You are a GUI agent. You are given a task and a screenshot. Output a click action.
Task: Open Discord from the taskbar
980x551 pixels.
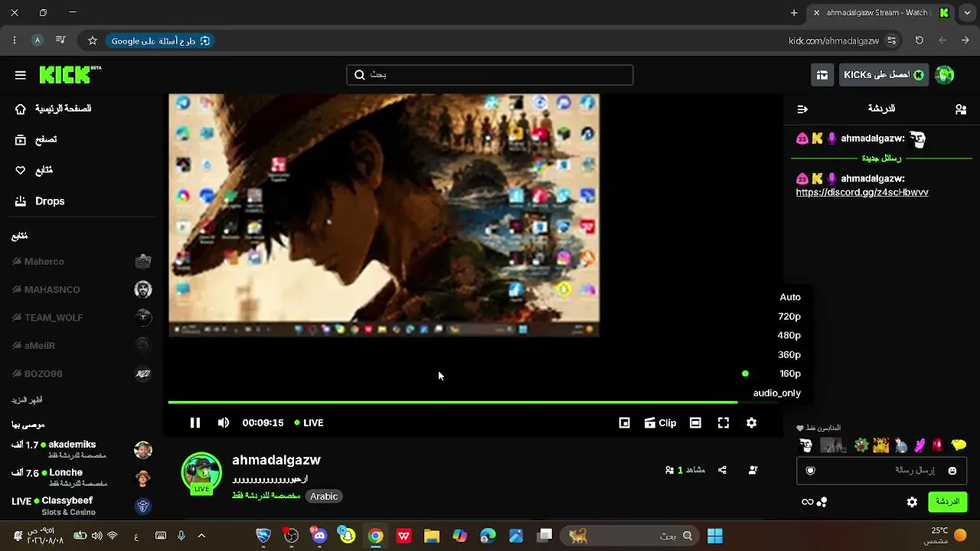[319, 536]
